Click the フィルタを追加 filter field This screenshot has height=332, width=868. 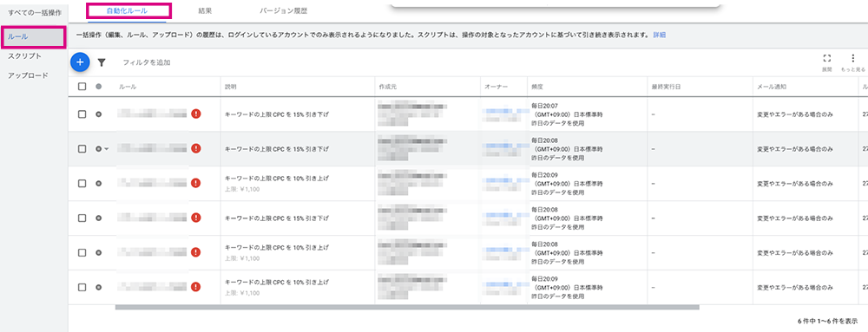coord(147,63)
